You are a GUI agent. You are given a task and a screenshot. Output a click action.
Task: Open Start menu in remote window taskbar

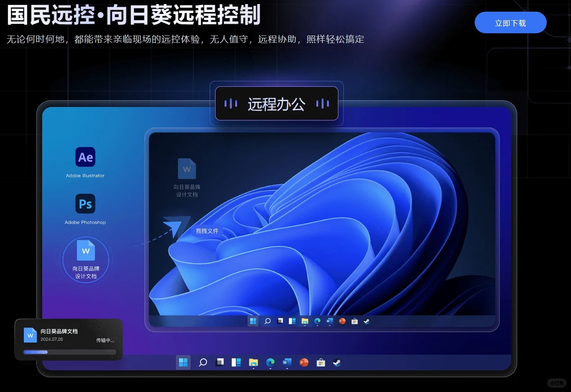click(x=253, y=321)
